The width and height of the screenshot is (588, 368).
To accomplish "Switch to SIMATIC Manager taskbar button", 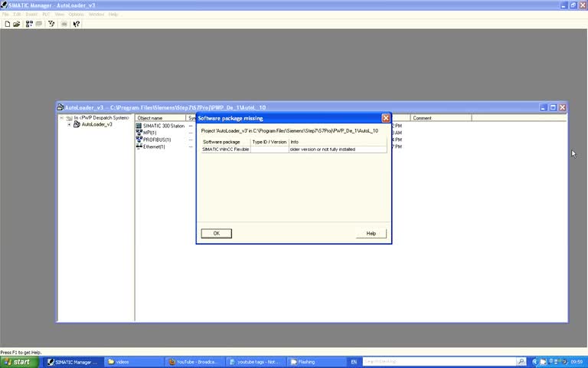I will (x=73, y=362).
